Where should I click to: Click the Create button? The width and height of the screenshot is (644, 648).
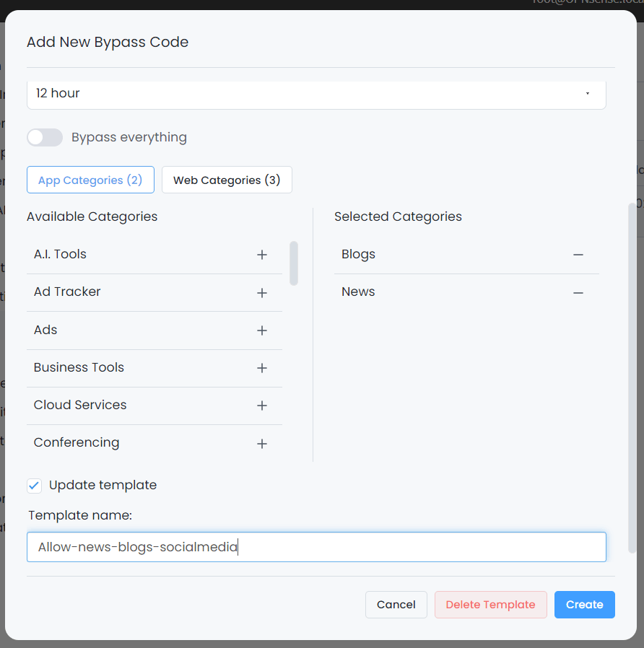[x=585, y=605]
